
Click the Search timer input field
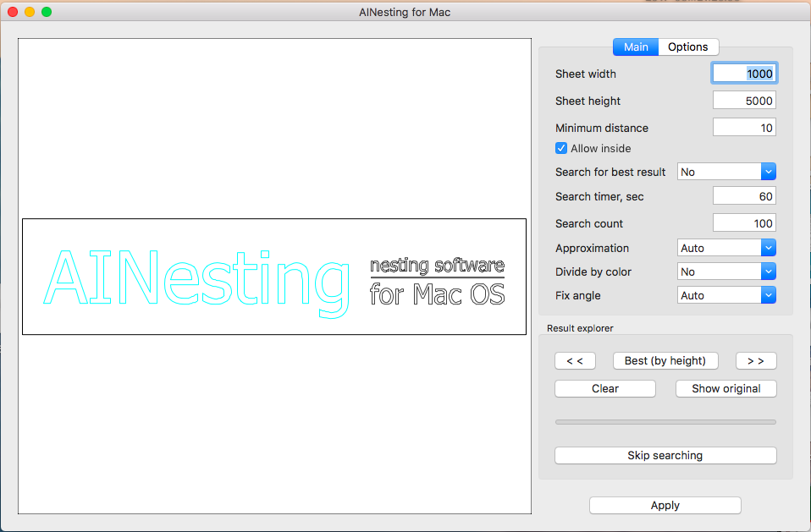pos(744,196)
